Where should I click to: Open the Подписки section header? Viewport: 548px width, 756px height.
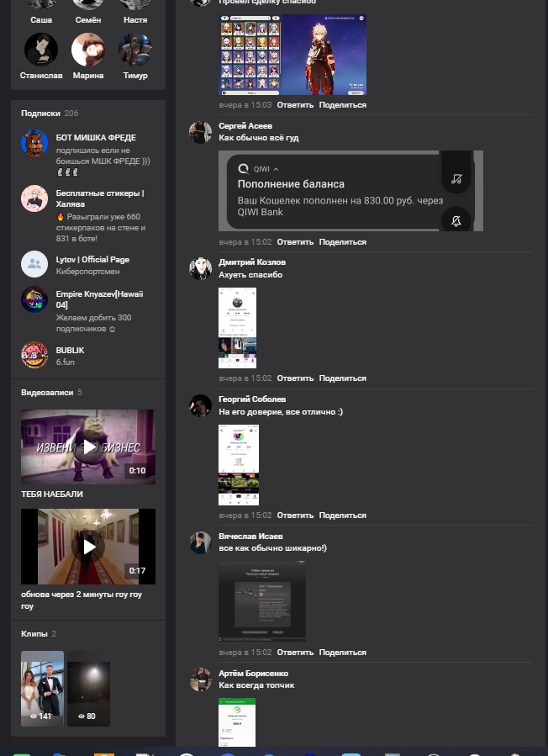(40, 114)
